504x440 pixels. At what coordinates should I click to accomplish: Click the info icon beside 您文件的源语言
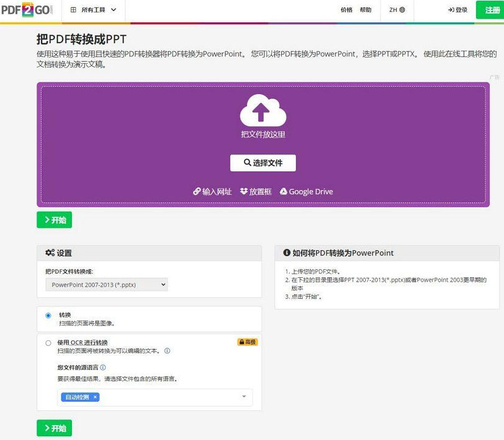pos(103,367)
